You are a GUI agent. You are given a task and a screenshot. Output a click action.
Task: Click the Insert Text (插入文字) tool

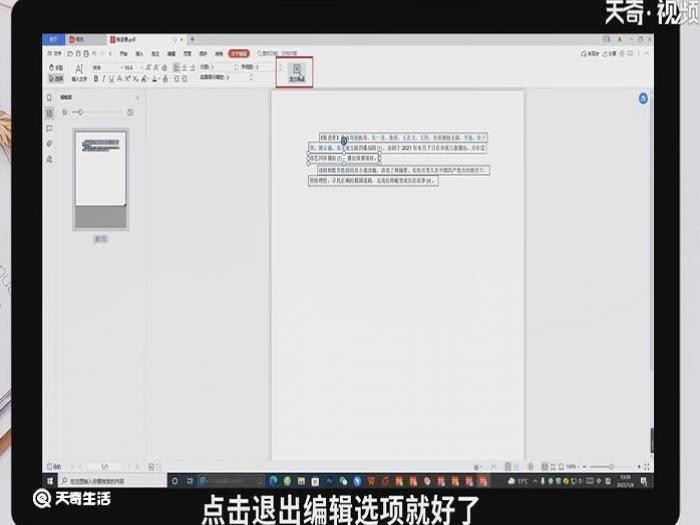[79, 71]
